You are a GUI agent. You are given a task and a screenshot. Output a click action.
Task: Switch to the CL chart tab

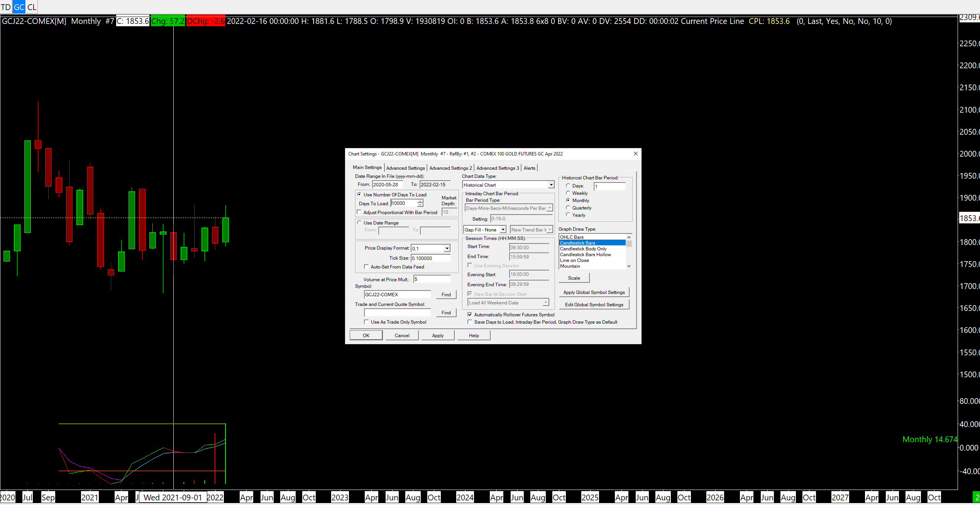[x=32, y=7]
